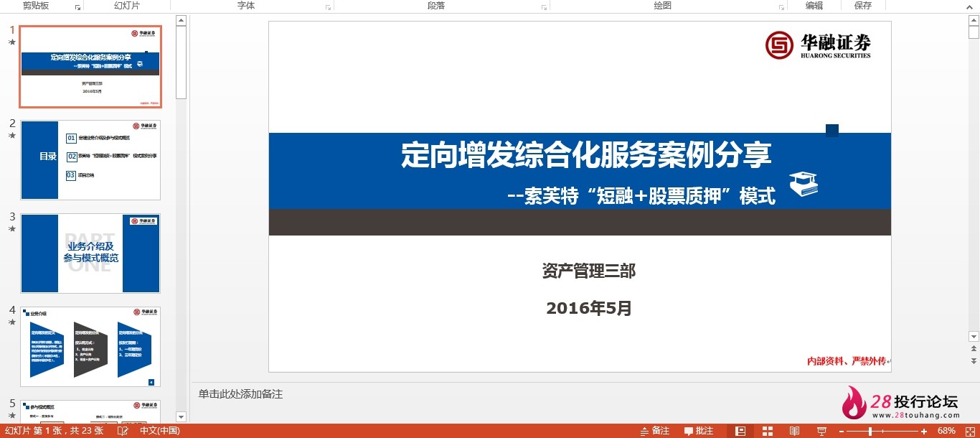Open zoom dialog via 68% level

pyautogui.click(x=946, y=431)
